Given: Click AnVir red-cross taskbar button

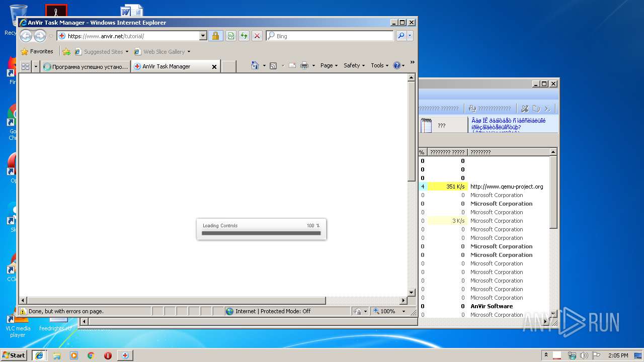Looking at the screenshot, I should (x=125, y=355).
